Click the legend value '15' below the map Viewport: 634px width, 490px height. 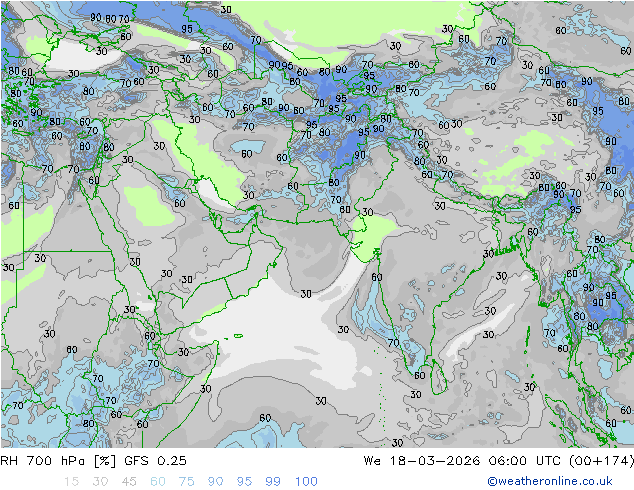coord(71,482)
